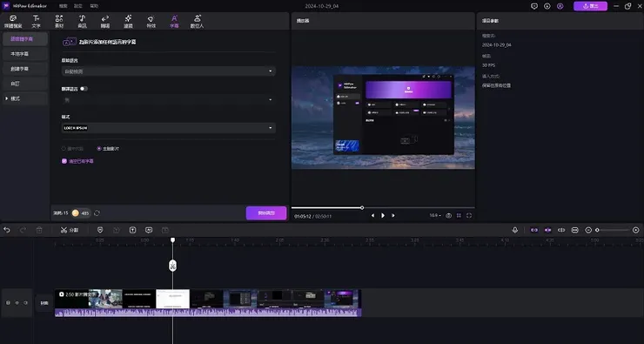Open the highlighted Subtitles tab with A icon
Screen dimensions: 644x344
pyautogui.click(x=174, y=21)
